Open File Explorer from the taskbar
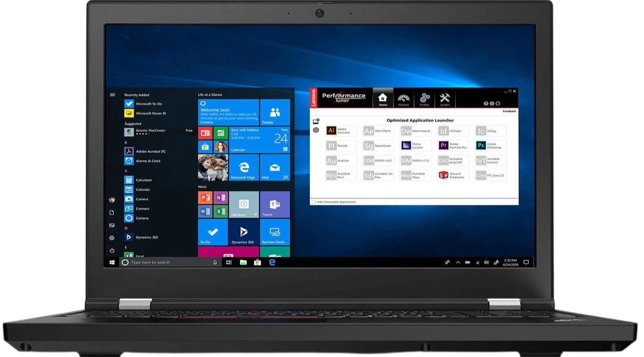This screenshot has height=357, width=644. (243, 262)
